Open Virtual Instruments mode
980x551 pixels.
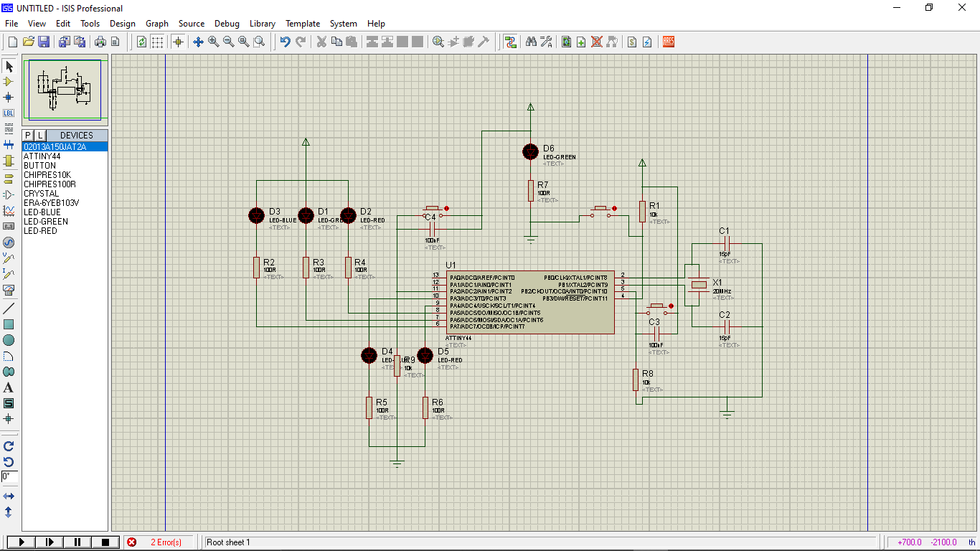pyautogui.click(x=9, y=289)
